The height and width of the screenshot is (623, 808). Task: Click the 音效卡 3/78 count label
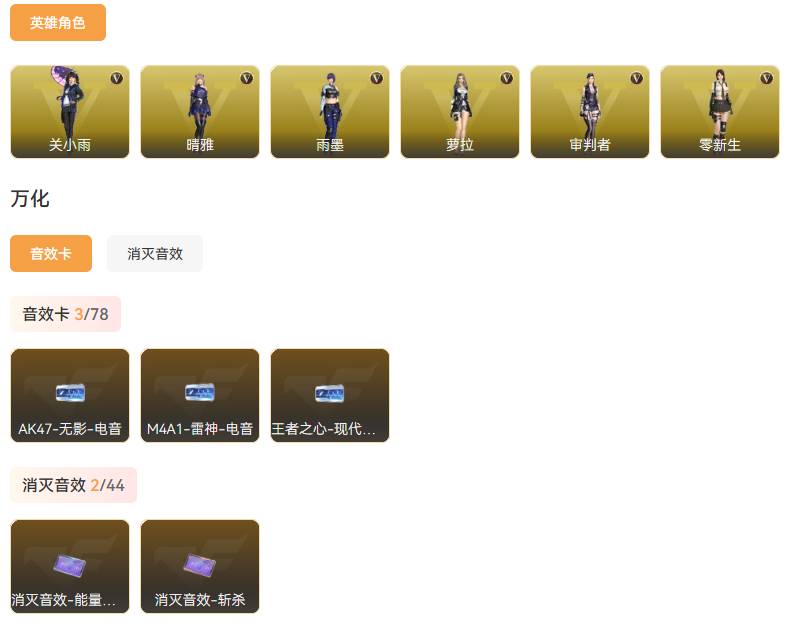(x=65, y=314)
